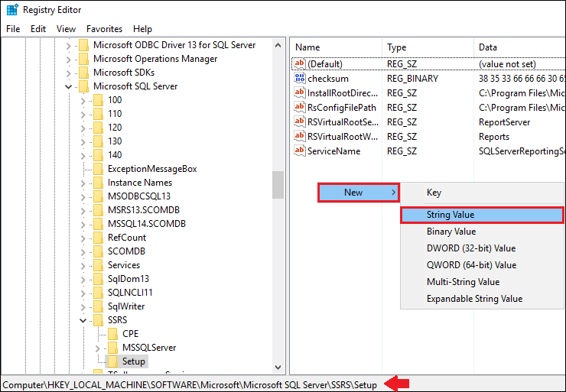Click the ReportServer data value
Image resolution: width=566 pixels, height=392 pixels.
pos(504,122)
